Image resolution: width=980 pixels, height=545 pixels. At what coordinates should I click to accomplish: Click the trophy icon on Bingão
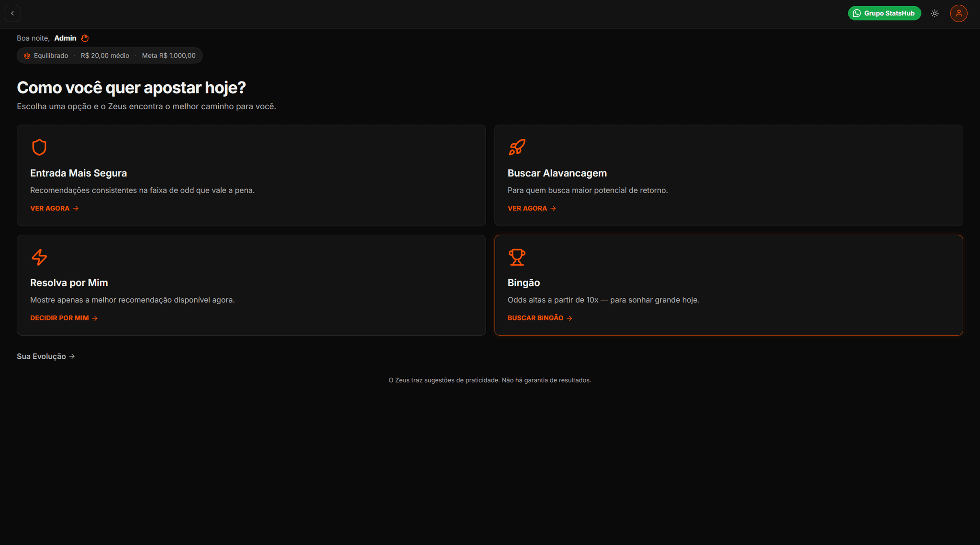[517, 257]
